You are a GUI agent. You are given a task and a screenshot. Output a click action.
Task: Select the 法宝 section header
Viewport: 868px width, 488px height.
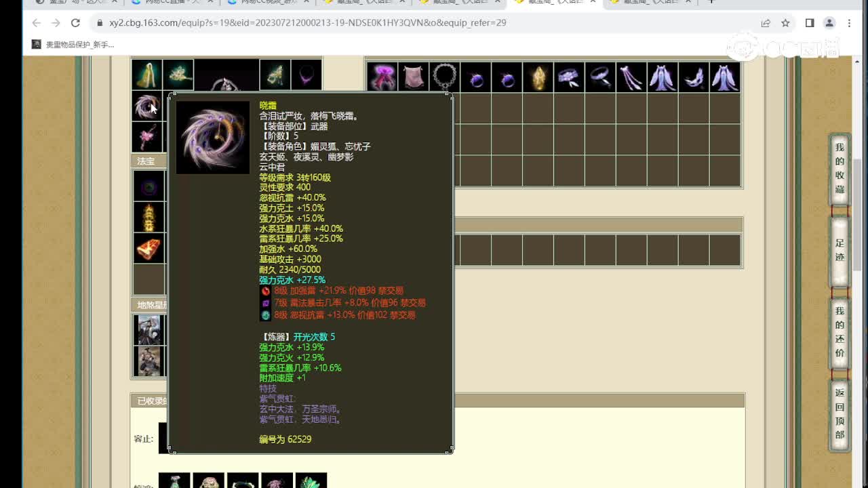(x=148, y=161)
